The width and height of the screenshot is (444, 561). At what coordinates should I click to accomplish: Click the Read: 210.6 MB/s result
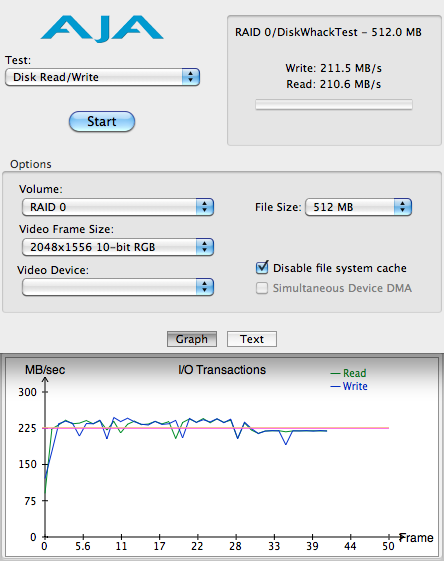click(x=333, y=84)
